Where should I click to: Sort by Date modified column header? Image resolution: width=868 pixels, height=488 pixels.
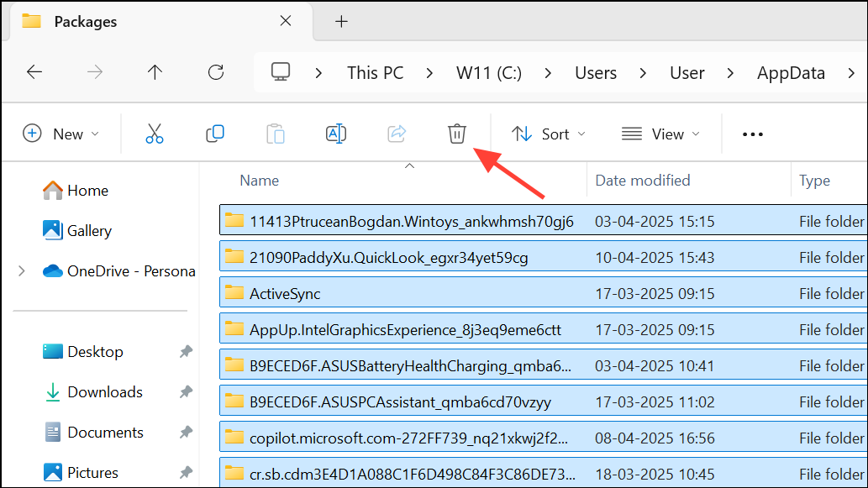pos(643,181)
